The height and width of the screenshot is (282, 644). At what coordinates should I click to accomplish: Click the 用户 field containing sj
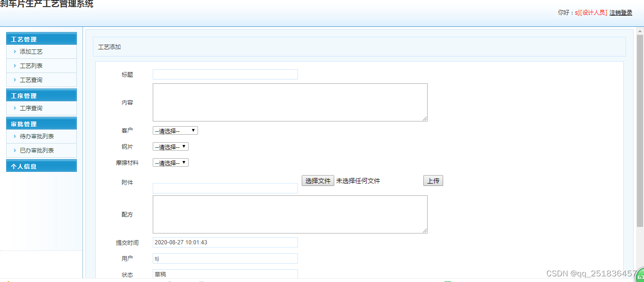click(225, 258)
